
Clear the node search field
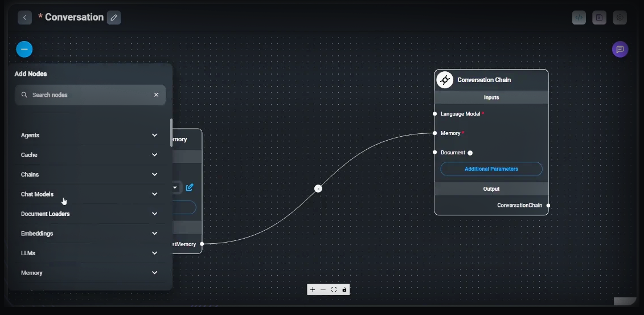coord(156,95)
